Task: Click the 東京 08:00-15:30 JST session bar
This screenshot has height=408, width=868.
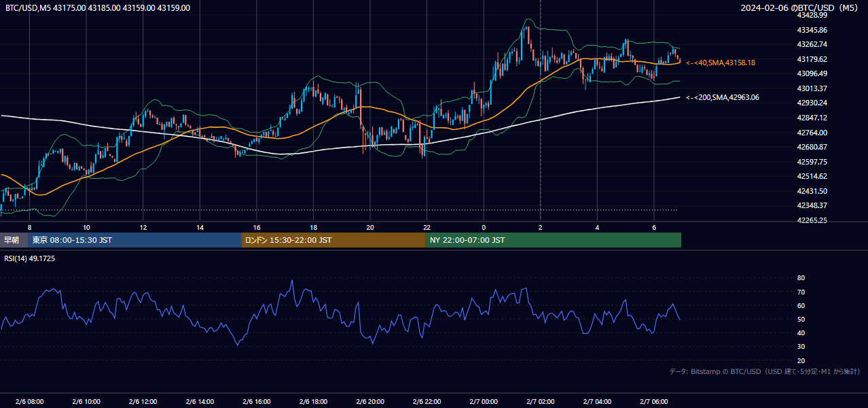Action: [135, 240]
